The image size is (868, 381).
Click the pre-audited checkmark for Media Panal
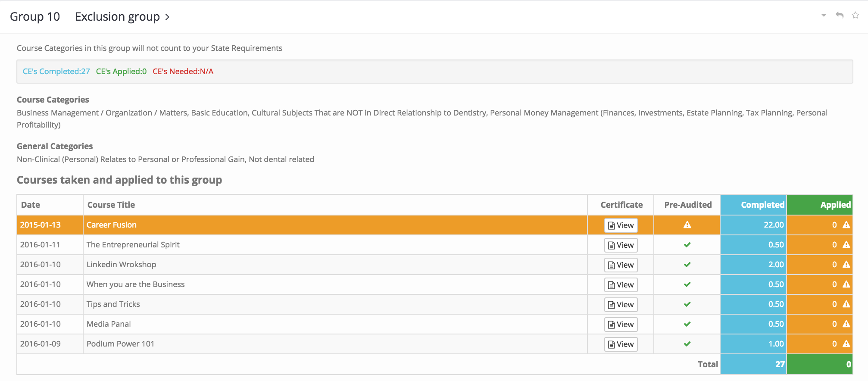tap(687, 324)
